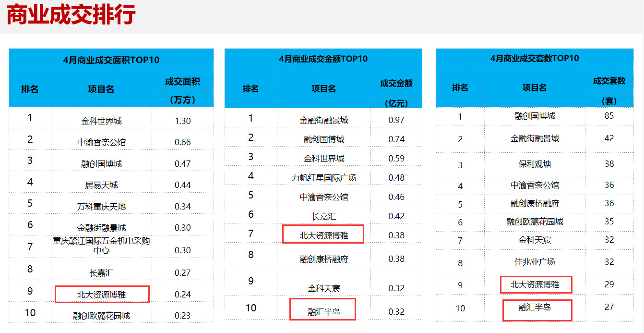Select 金科世界城 in the area table
The height and width of the screenshot is (333, 644).
pyautogui.click(x=101, y=121)
